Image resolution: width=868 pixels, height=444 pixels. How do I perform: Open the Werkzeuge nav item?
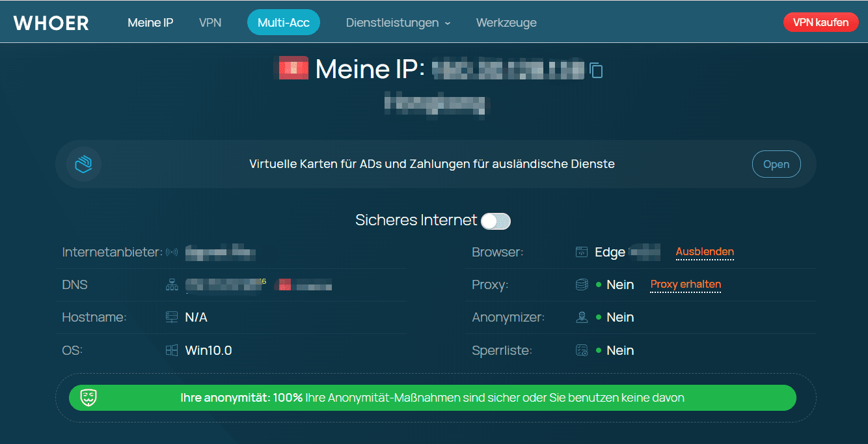pos(506,23)
